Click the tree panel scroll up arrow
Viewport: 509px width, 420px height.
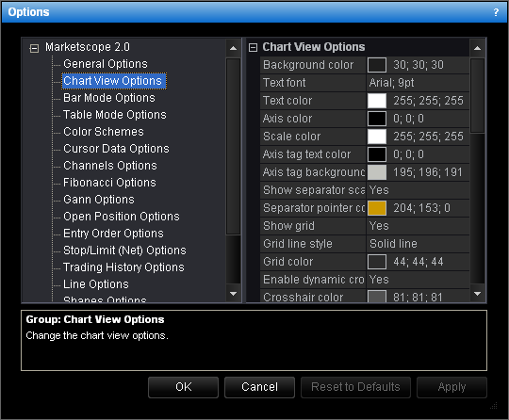[x=233, y=48]
